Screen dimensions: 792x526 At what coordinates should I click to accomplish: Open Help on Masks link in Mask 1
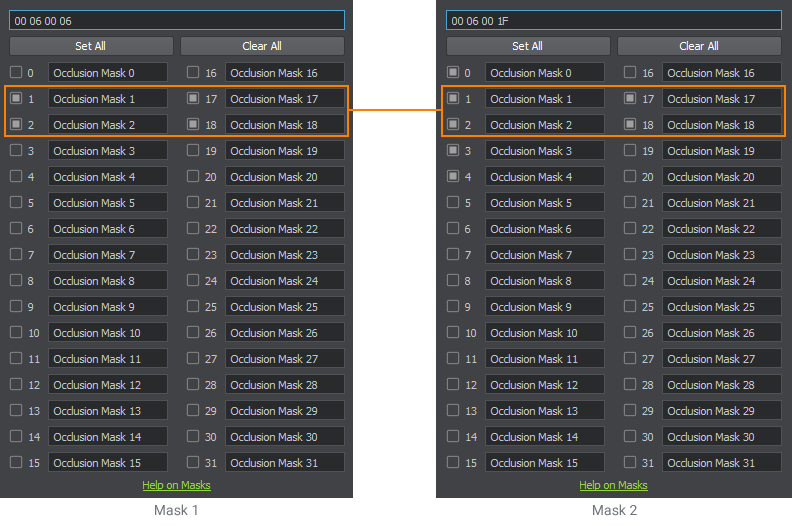176,486
